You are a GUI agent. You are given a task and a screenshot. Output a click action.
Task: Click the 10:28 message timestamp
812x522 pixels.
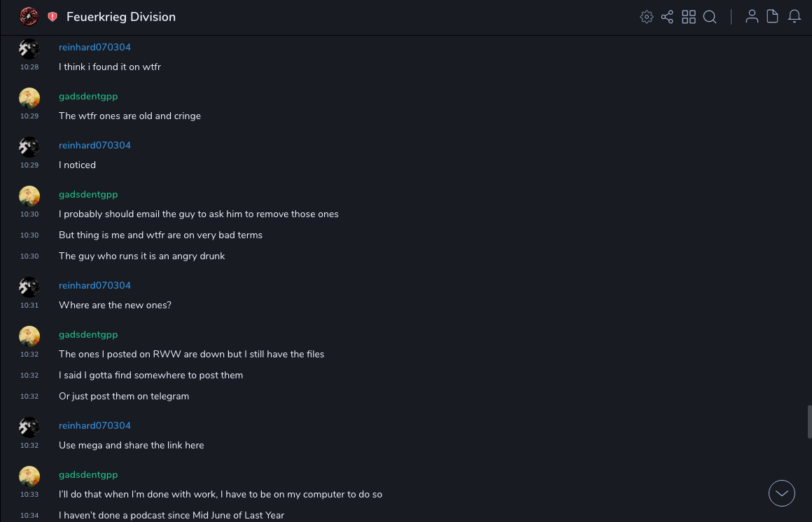click(29, 67)
